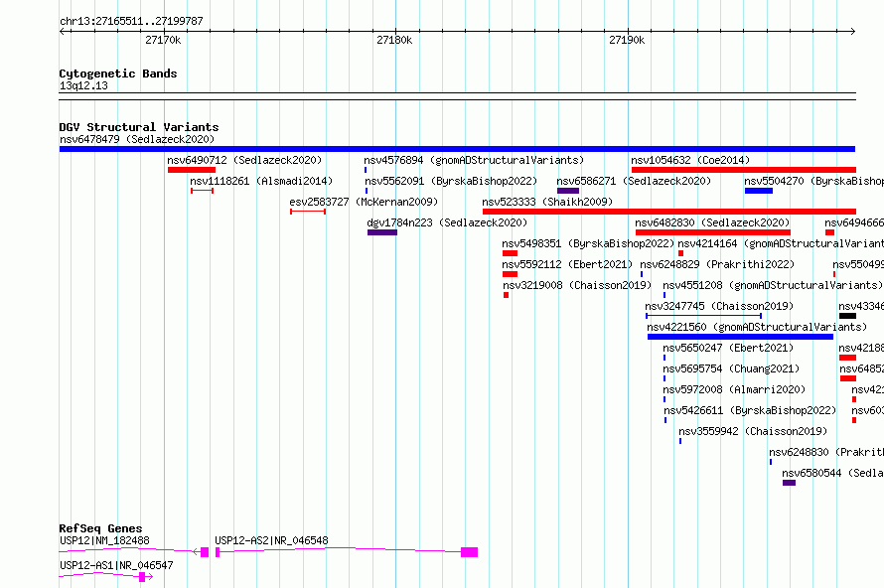884x588 pixels.
Task: Select the long red nsv523333 bar
Action: (669, 212)
